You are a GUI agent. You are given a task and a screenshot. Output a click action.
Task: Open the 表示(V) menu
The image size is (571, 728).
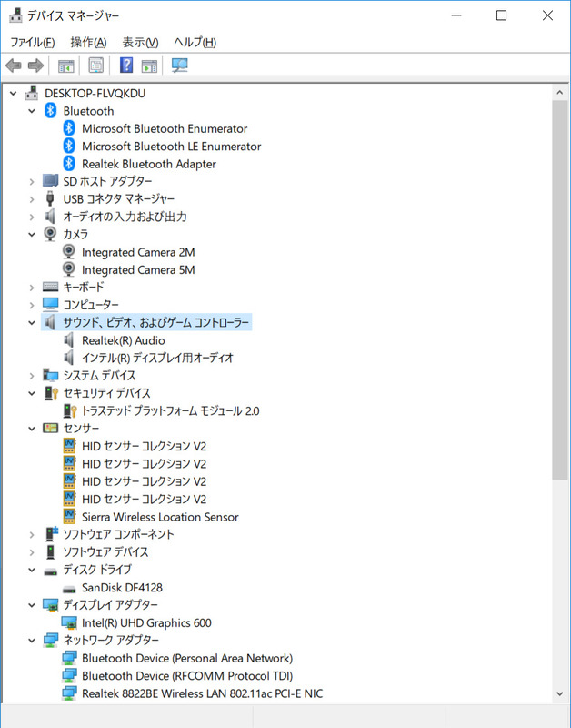click(140, 42)
